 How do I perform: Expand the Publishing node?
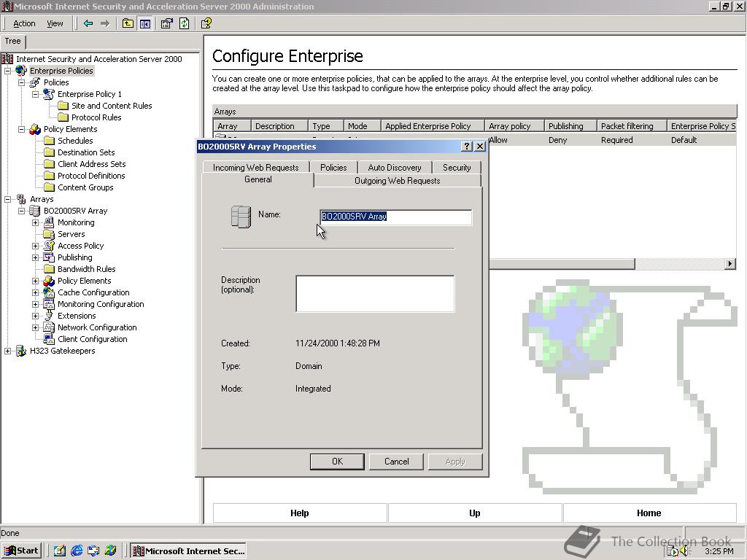pyautogui.click(x=35, y=257)
